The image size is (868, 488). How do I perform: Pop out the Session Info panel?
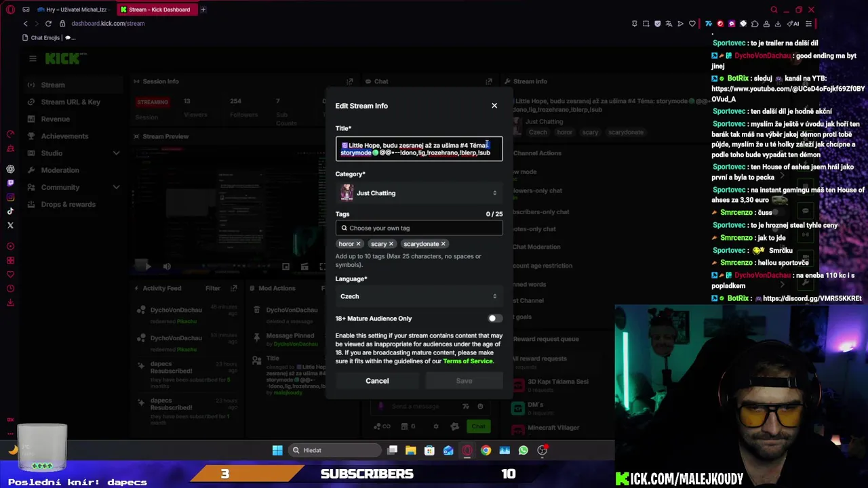pyautogui.click(x=349, y=81)
